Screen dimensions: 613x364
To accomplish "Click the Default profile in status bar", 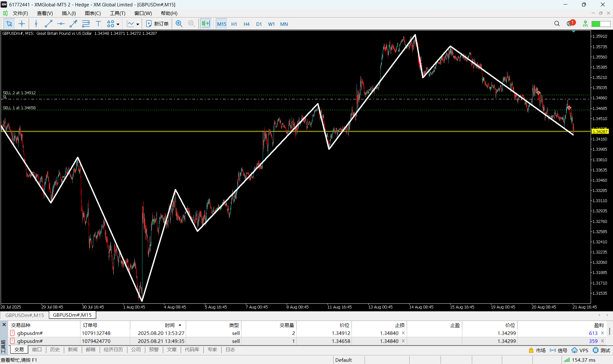I will 344,360.
